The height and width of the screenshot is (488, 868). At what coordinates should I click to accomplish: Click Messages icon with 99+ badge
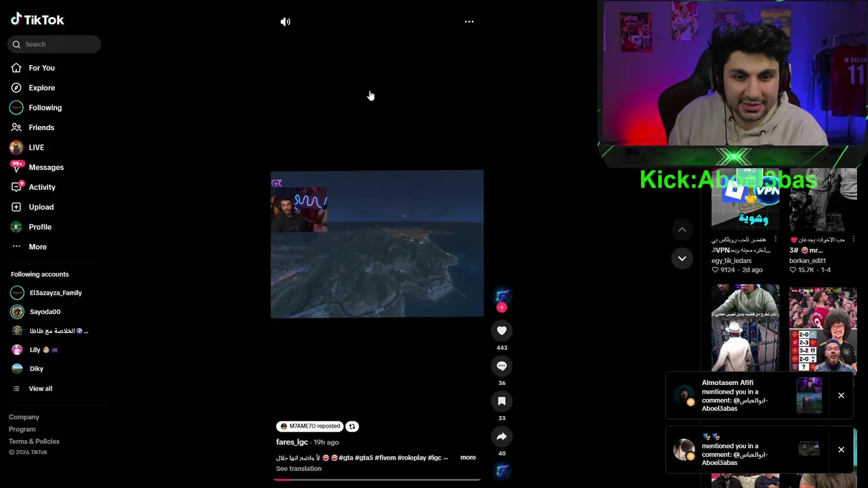pos(16,167)
